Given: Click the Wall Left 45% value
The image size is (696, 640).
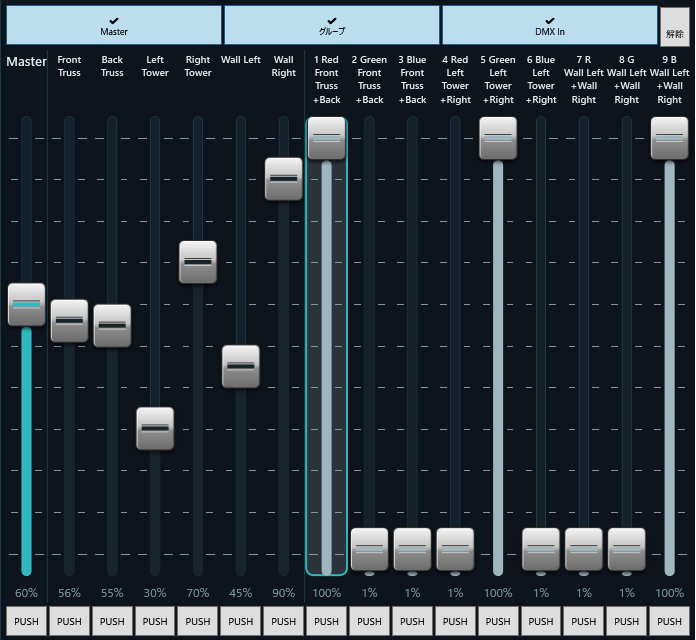Looking at the screenshot, I should (241, 593).
